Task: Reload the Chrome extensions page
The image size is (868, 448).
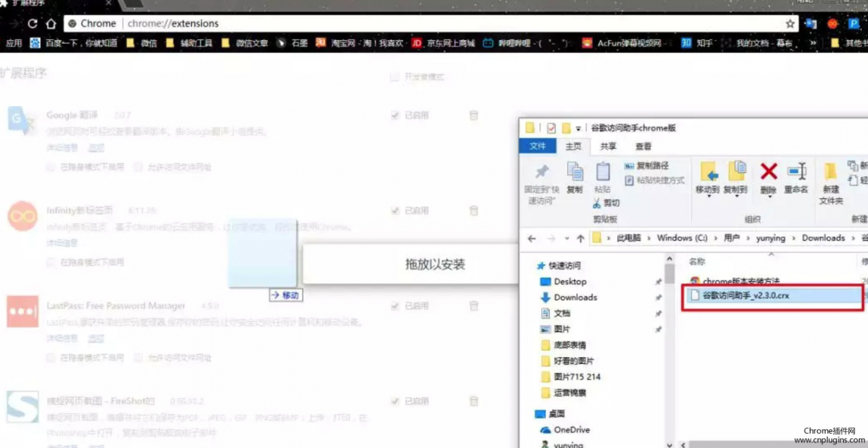Action: click(33, 24)
